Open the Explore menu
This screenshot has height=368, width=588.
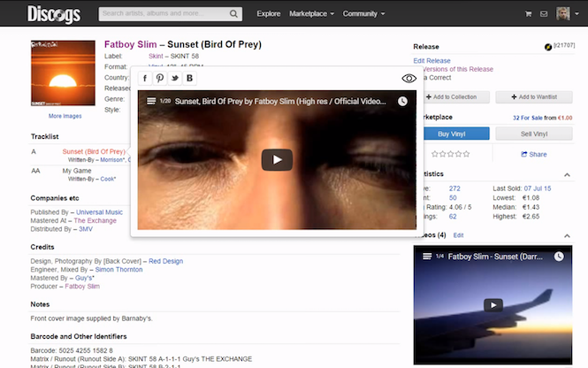[269, 14]
